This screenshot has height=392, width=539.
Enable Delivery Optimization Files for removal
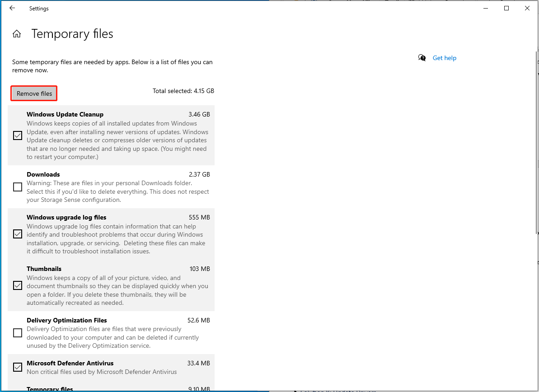tap(17, 332)
